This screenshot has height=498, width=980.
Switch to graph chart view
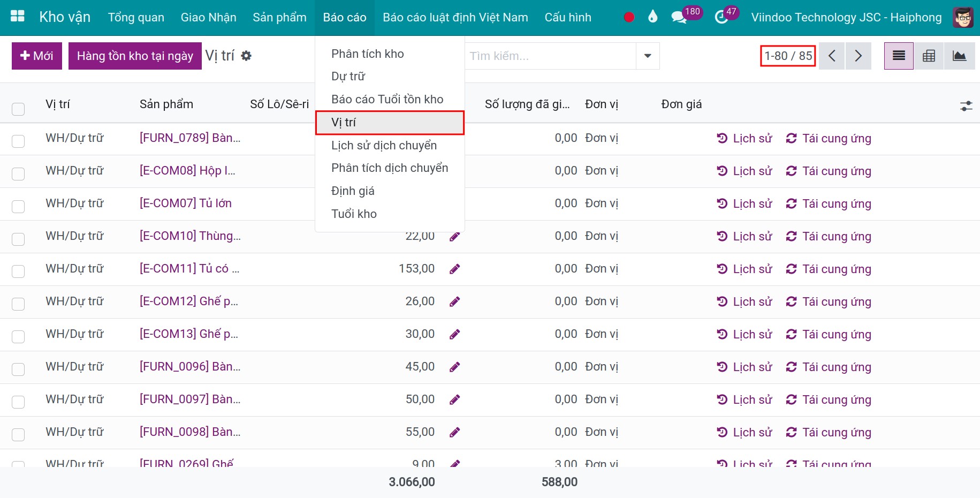tap(959, 56)
